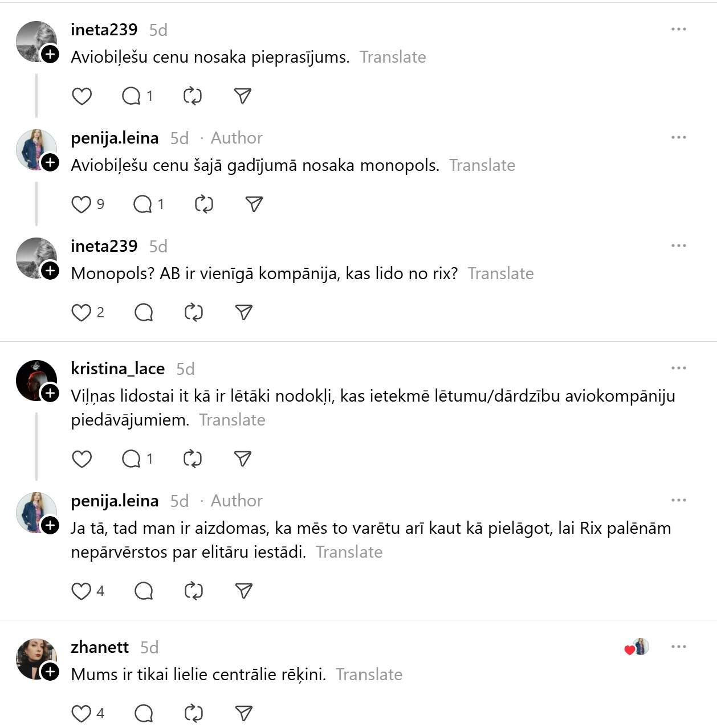View the author's liked-by heart avatar on zhanett's comment
The height and width of the screenshot is (728, 717).
tap(637, 647)
